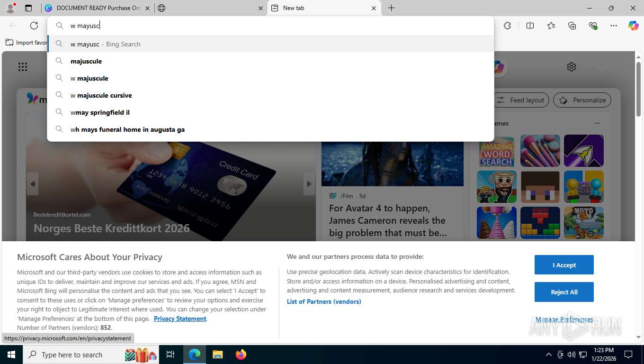Image resolution: width=644 pixels, height=364 pixels.
Task: Select the 'w majuscule' suggestion
Action: (x=271, y=78)
